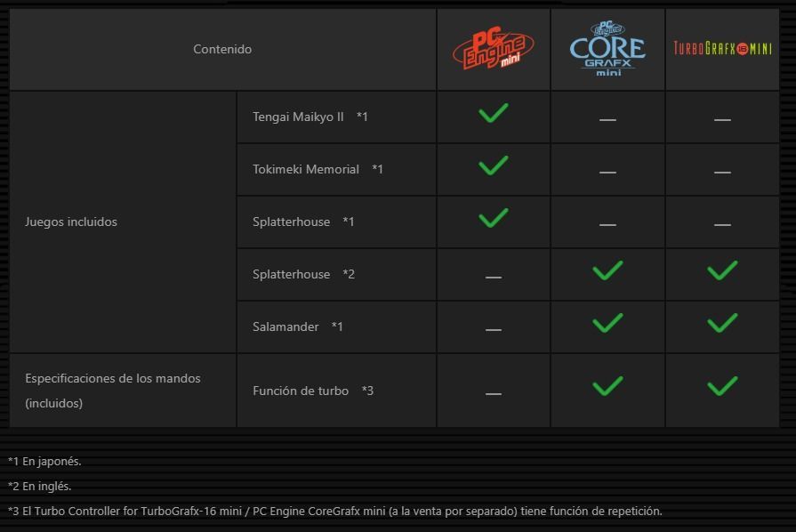Click the footnote about the Turbo Controller
Image resolution: width=796 pixels, height=532 pixels.
[x=334, y=511]
